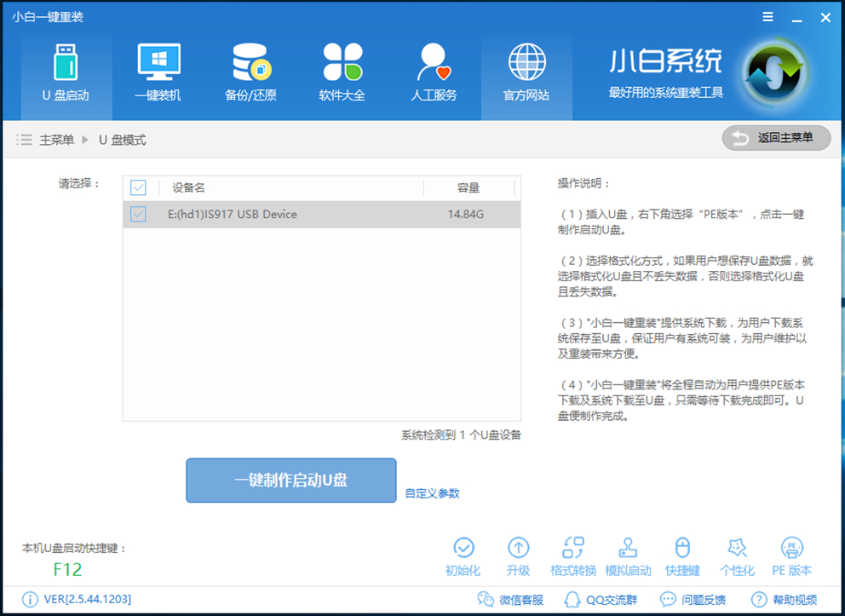Click the 升级 upgrade icon
The image size is (845, 616).
[x=519, y=556]
